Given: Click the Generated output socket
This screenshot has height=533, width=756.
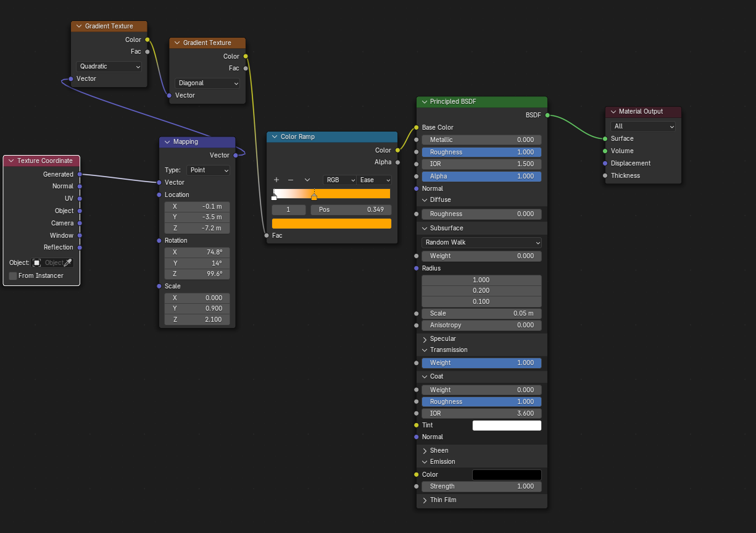Looking at the screenshot, I should click(x=80, y=174).
